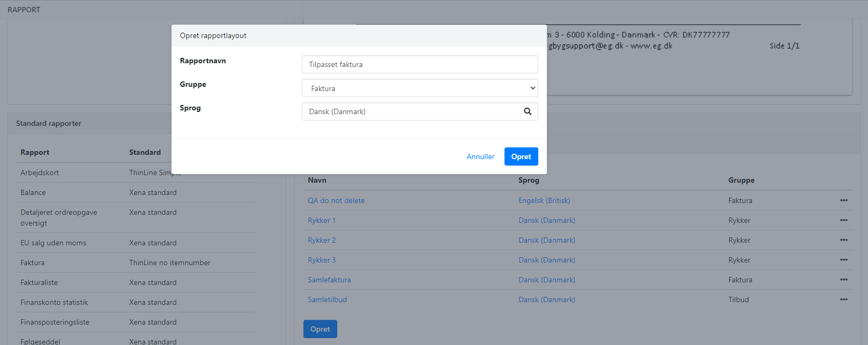Screen dimensions: 868x345
Task: Open the Samlefaktura layout link
Action: [329, 280]
